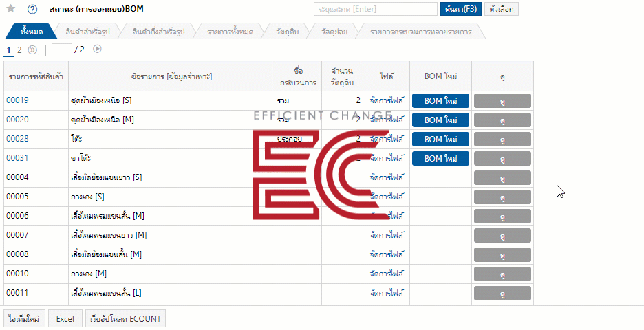Switch to วัสดุย่อย tab
This screenshot has width=644, height=330.
pos(334,32)
